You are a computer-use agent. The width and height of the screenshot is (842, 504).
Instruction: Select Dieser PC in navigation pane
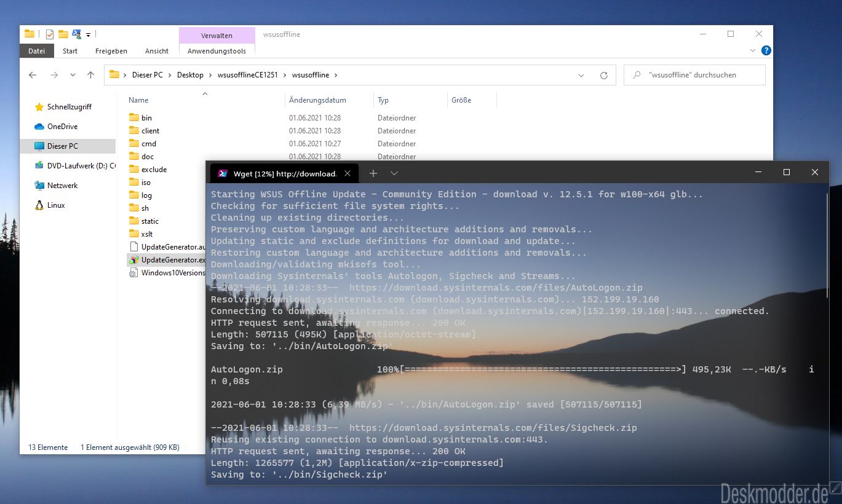(x=68, y=146)
